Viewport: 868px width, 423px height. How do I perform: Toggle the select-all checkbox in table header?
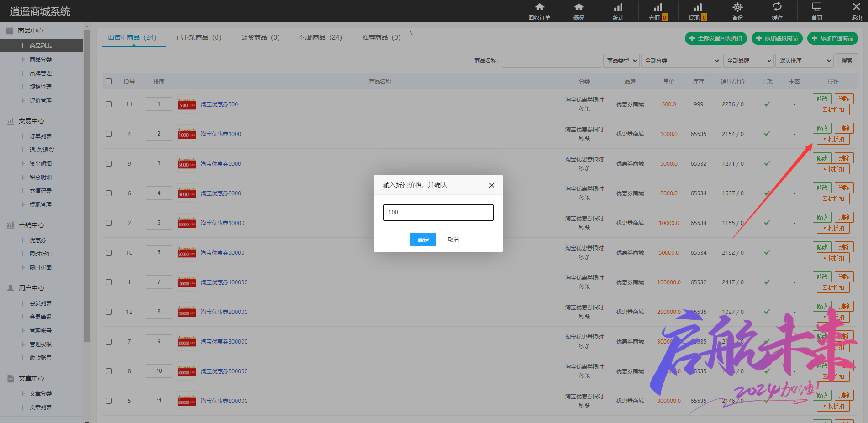109,81
